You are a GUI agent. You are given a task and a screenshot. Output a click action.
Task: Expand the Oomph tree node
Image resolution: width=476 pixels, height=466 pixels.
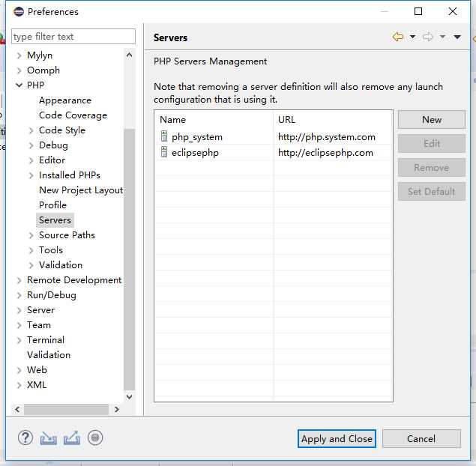pyautogui.click(x=19, y=70)
